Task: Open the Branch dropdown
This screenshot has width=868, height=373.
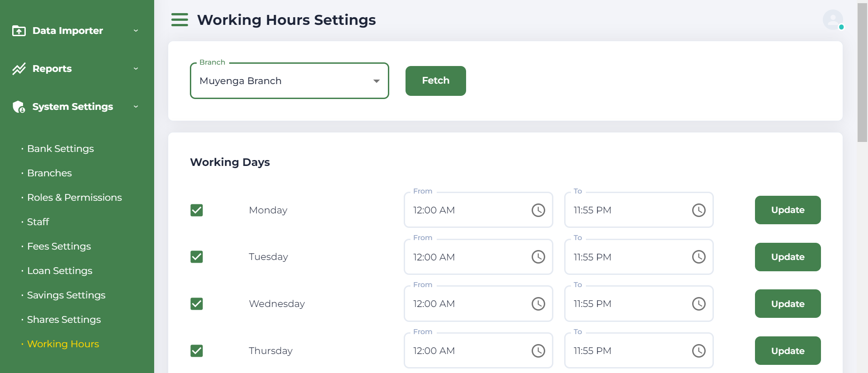Action: pyautogui.click(x=289, y=81)
